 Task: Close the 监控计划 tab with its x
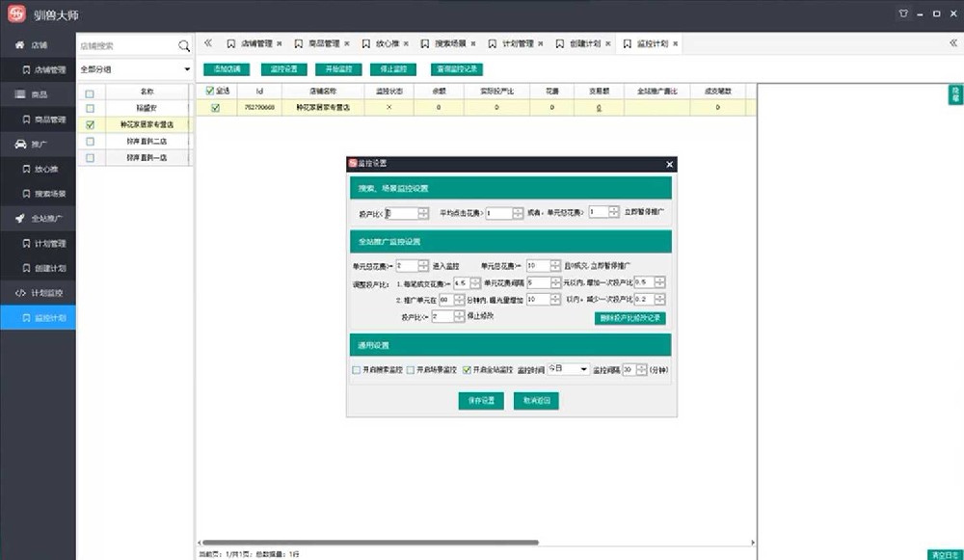click(x=675, y=43)
